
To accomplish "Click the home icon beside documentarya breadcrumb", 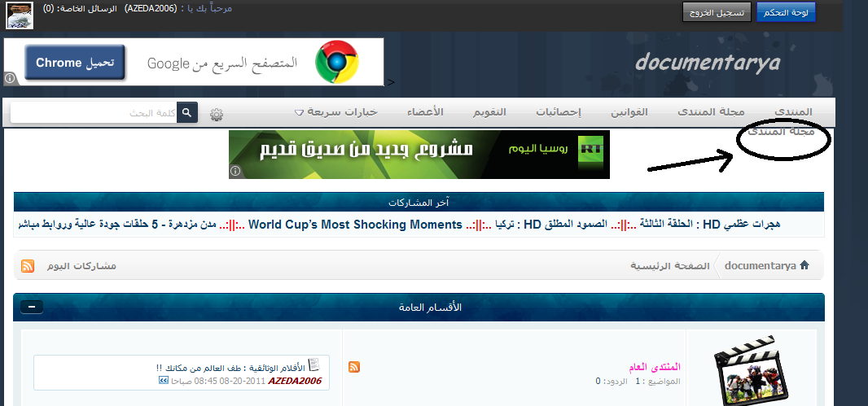I will coord(804,265).
